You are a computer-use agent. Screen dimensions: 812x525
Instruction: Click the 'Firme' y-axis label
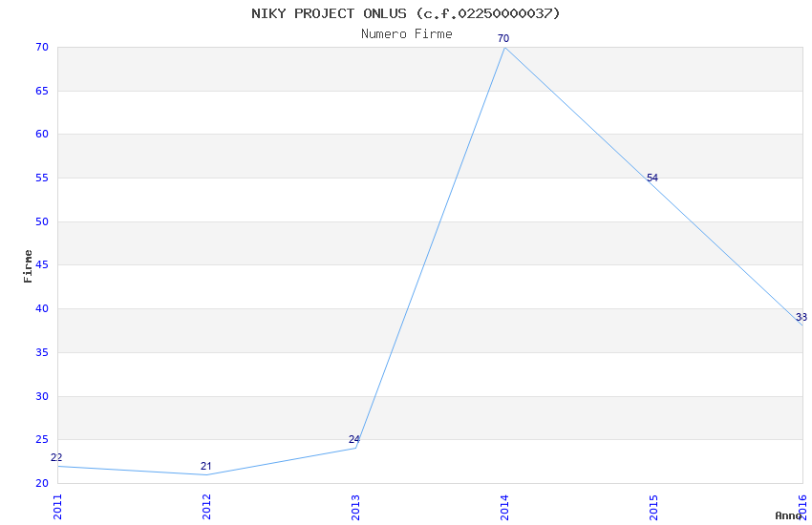coord(28,266)
